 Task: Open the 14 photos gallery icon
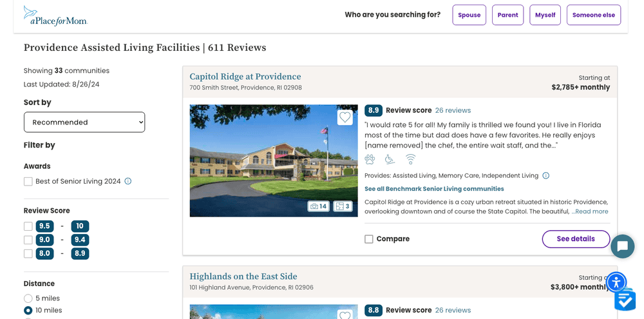click(x=318, y=206)
